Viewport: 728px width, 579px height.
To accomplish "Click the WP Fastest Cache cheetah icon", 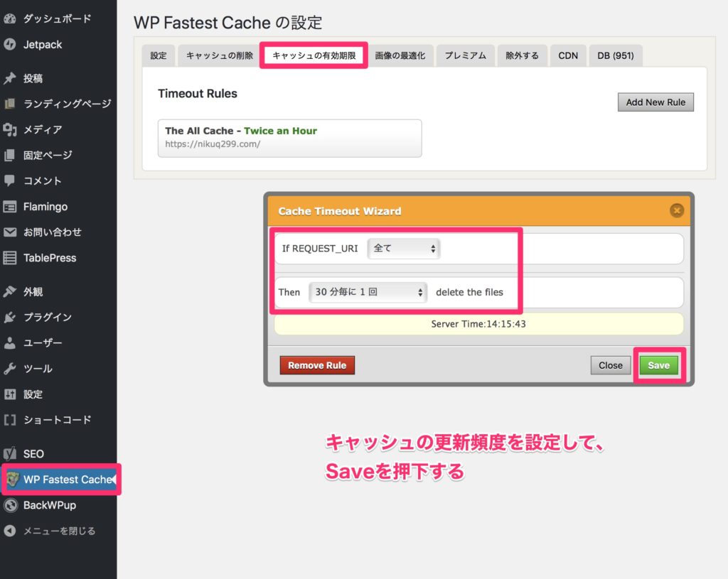I will (x=13, y=480).
